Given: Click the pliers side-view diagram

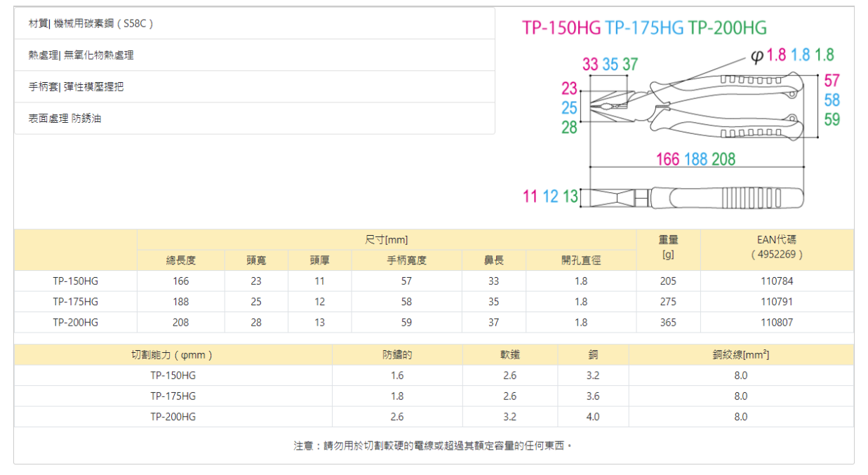Looking at the screenshot, I should (x=695, y=198).
